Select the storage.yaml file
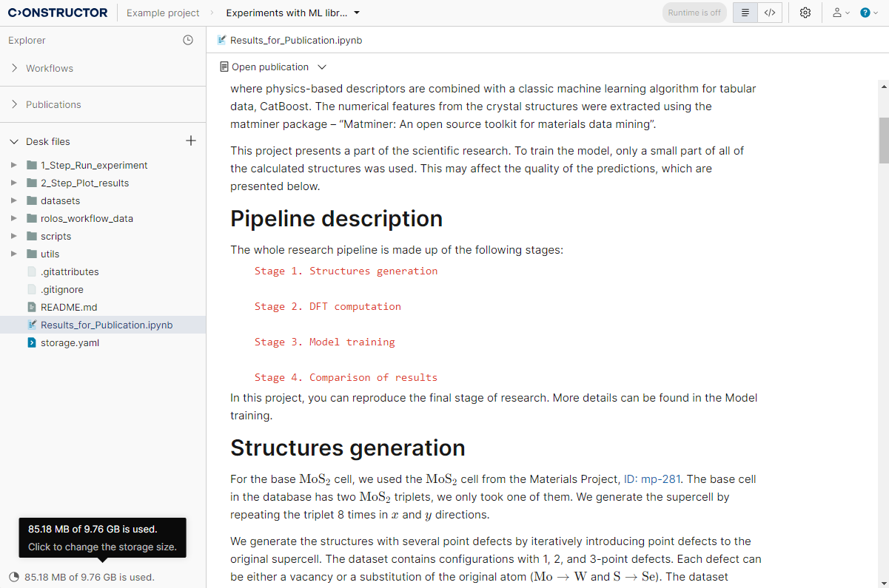 pyautogui.click(x=70, y=342)
